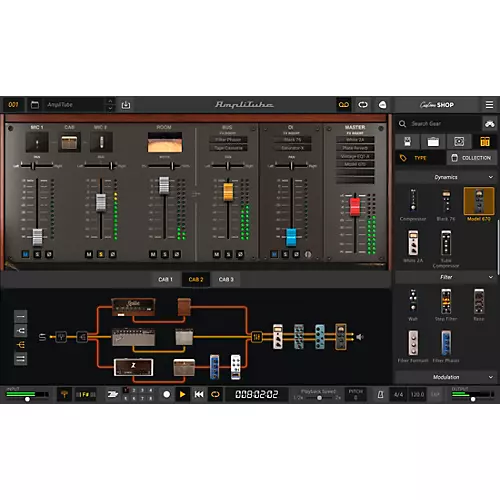Toggle solo on MIC 1 channel
This screenshot has width=500, height=500.
tap(37, 254)
